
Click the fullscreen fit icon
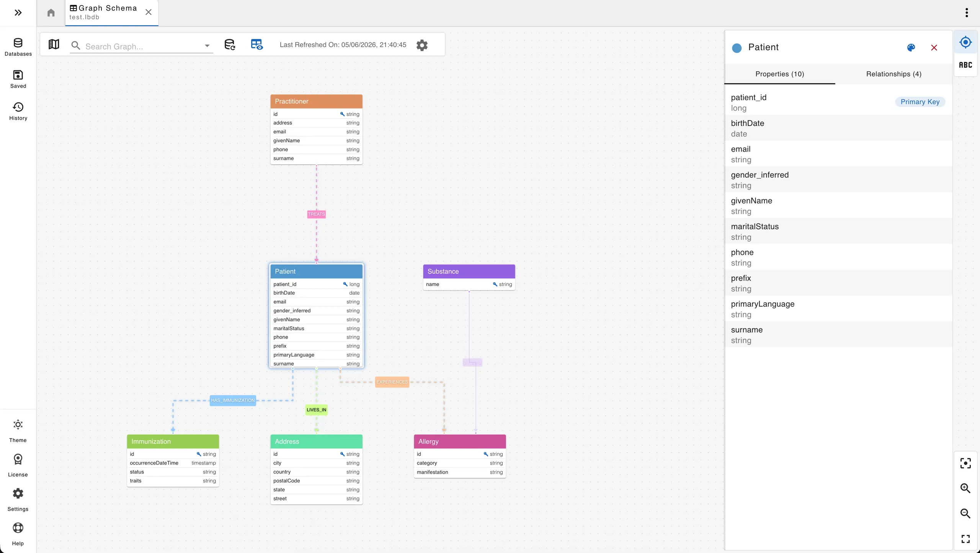pyautogui.click(x=965, y=539)
